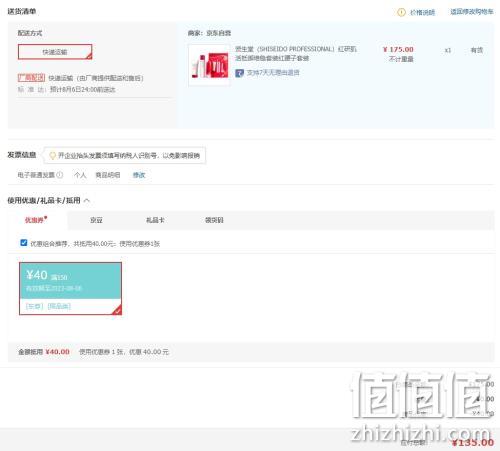Select the 优惠券 tab

[36, 220]
